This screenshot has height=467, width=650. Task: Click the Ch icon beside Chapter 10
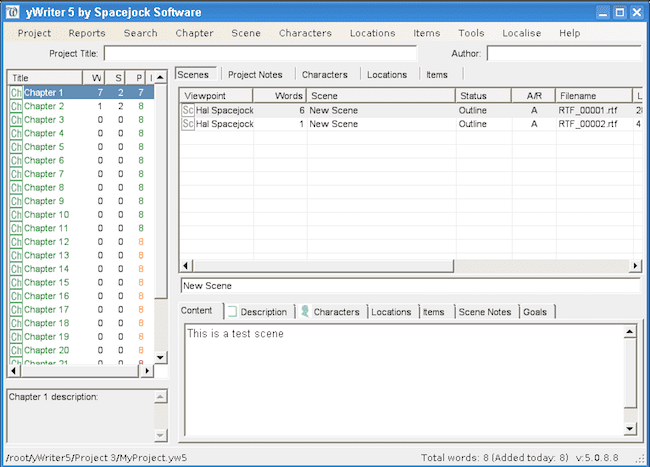point(16,215)
